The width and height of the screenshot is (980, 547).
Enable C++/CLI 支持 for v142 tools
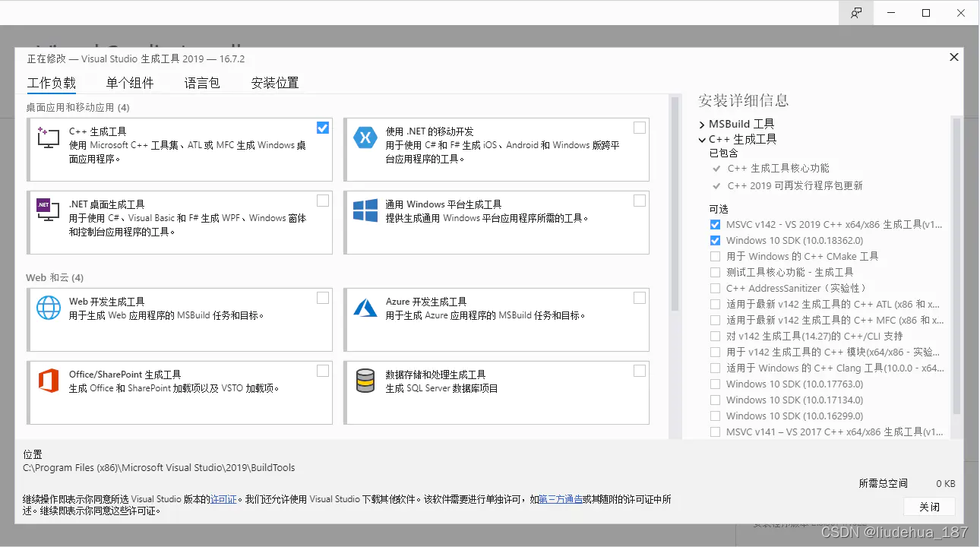click(x=715, y=337)
